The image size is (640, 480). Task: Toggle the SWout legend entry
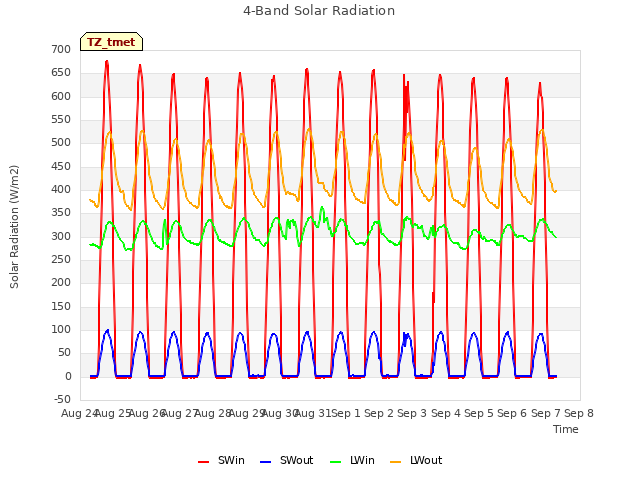coord(287,460)
